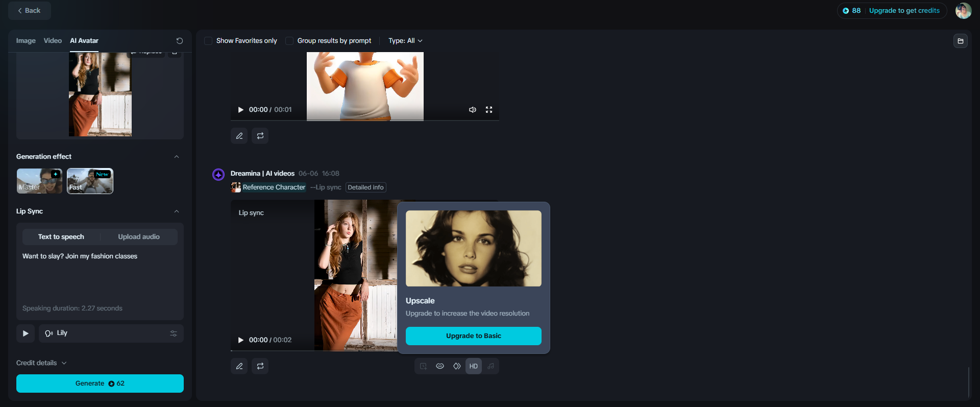Viewport: 980px width, 407px height.
Task: Open the user profile avatar
Action: (x=964, y=11)
